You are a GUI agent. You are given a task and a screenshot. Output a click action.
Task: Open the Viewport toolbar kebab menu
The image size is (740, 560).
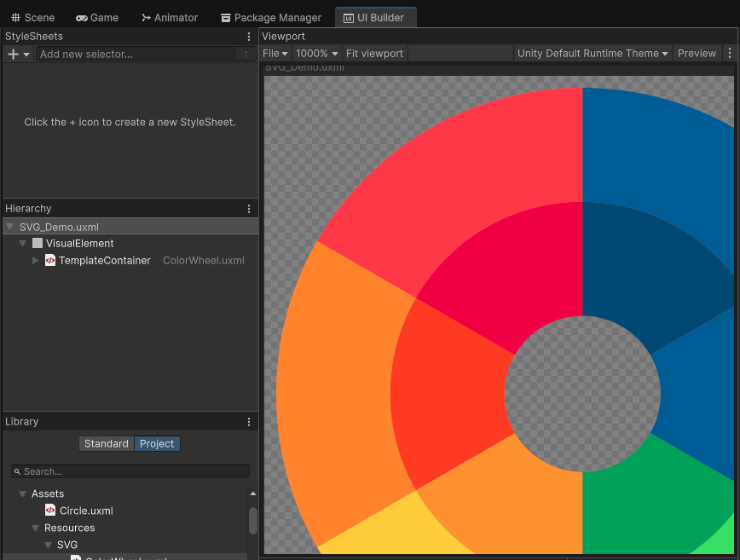click(730, 53)
